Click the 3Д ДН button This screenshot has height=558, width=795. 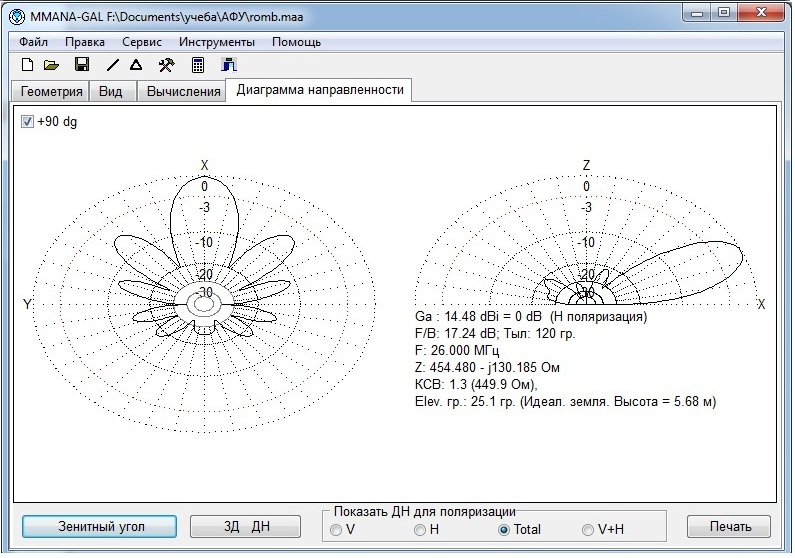coord(246,527)
